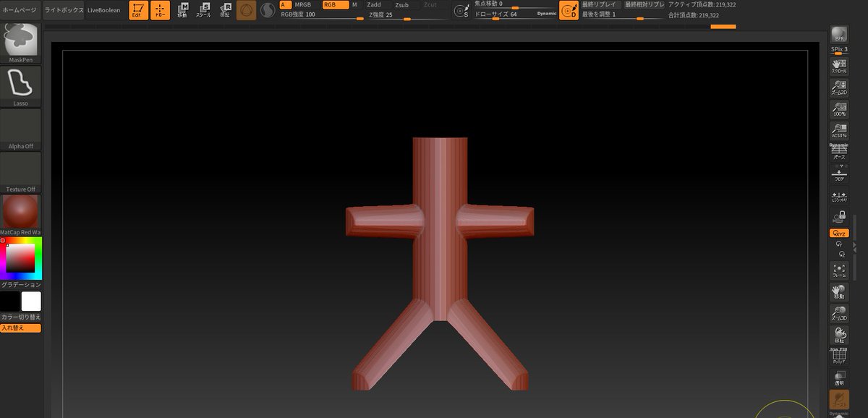Toggle the A button beside MRGB
This screenshot has width=868, height=418.
coord(284,5)
